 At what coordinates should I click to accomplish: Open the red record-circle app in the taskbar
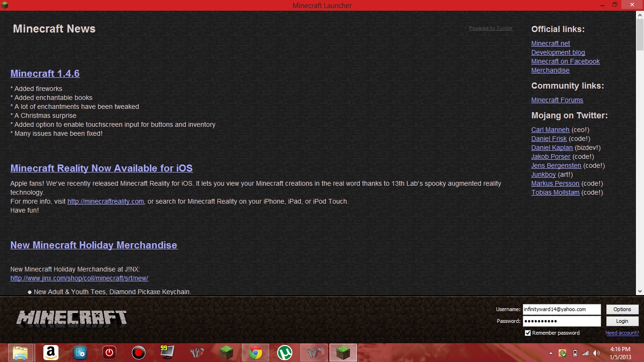coord(139,353)
